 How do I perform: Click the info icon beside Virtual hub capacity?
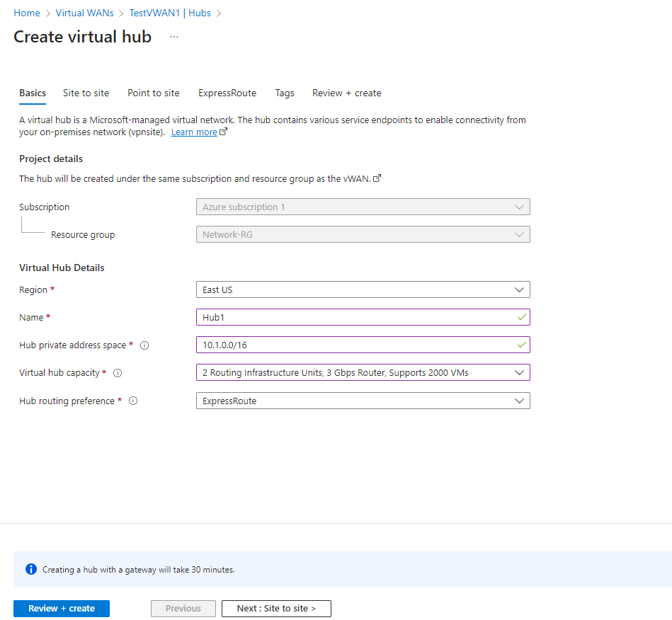[x=118, y=373]
